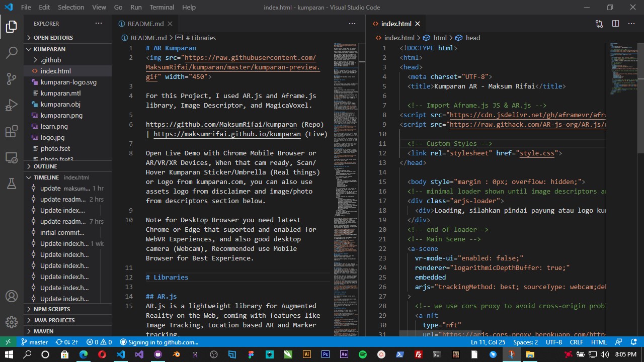Viewport: 644px width, 362px height.
Task: Click the remote window indicator in status bar
Action: 8,342
